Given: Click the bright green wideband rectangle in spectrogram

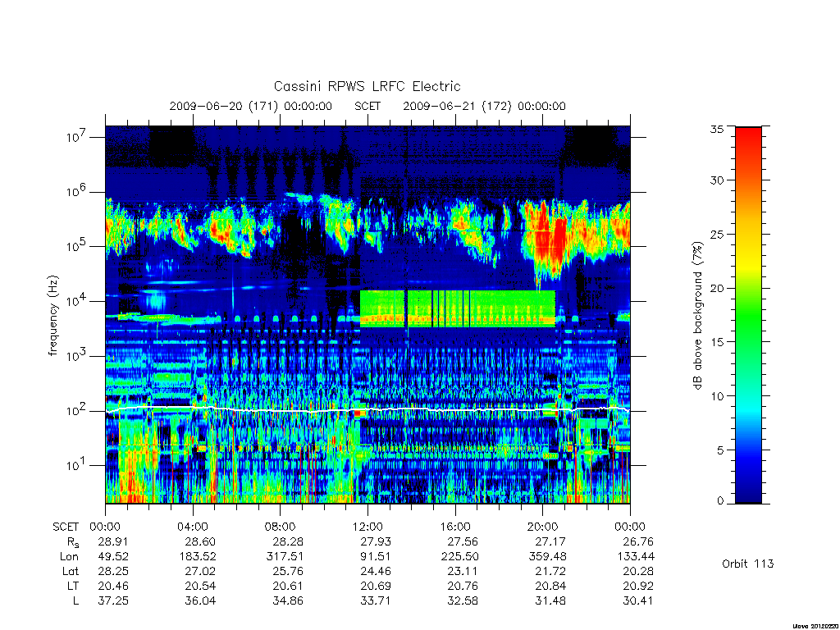Looking at the screenshot, I should coord(458,308).
